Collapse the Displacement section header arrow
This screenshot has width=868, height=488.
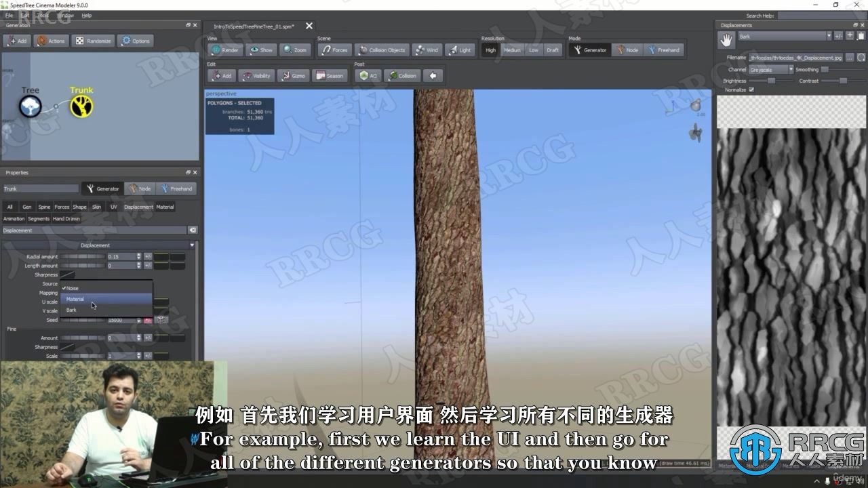coord(192,245)
